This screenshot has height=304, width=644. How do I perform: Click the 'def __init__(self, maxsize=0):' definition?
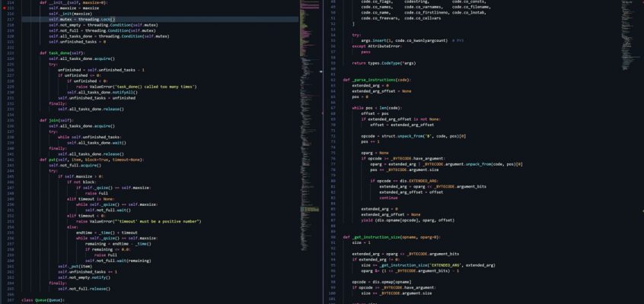pyautogui.click(x=73, y=2)
